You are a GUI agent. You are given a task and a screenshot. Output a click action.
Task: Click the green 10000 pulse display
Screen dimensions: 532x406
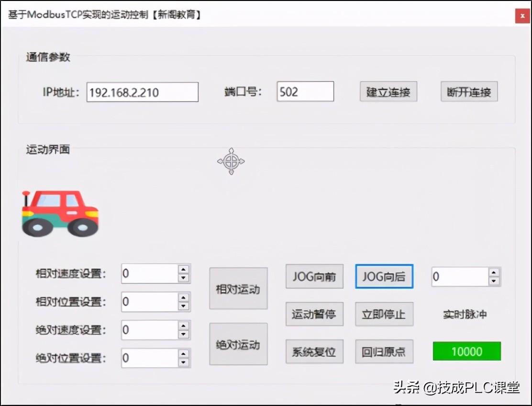pyautogui.click(x=467, y=351)
